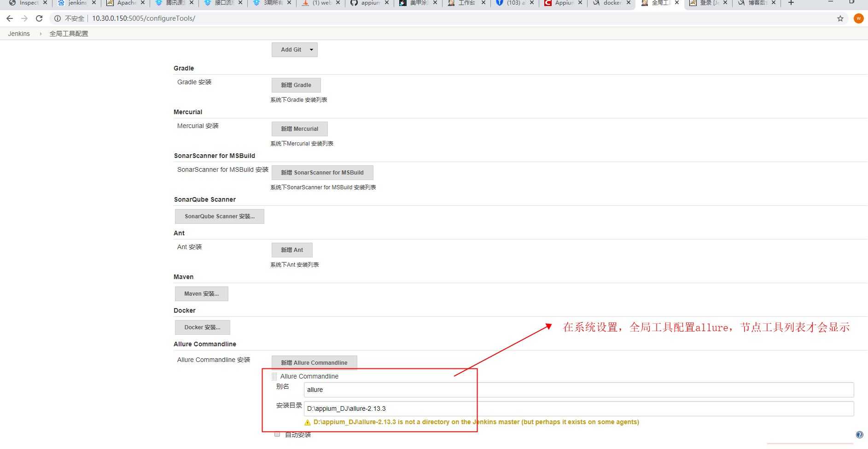The height and width of the screenshot is (449, 868).
Task: Switch to the docker tab
Action: [611, 3]
